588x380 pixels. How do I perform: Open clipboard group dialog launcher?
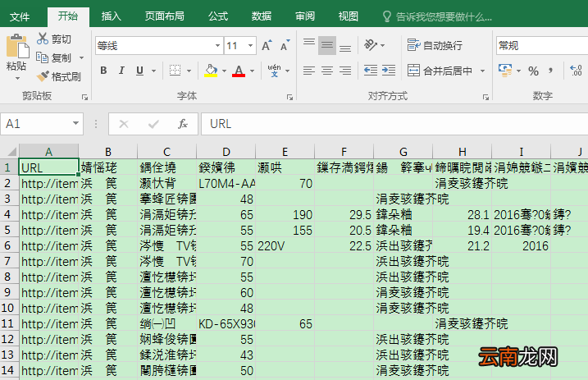(84, 97)
